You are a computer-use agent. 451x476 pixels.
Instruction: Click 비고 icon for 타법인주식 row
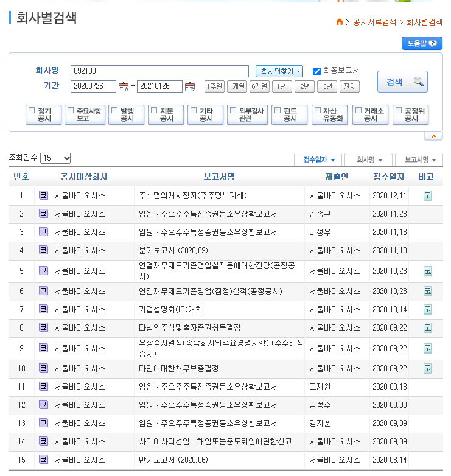428,328
